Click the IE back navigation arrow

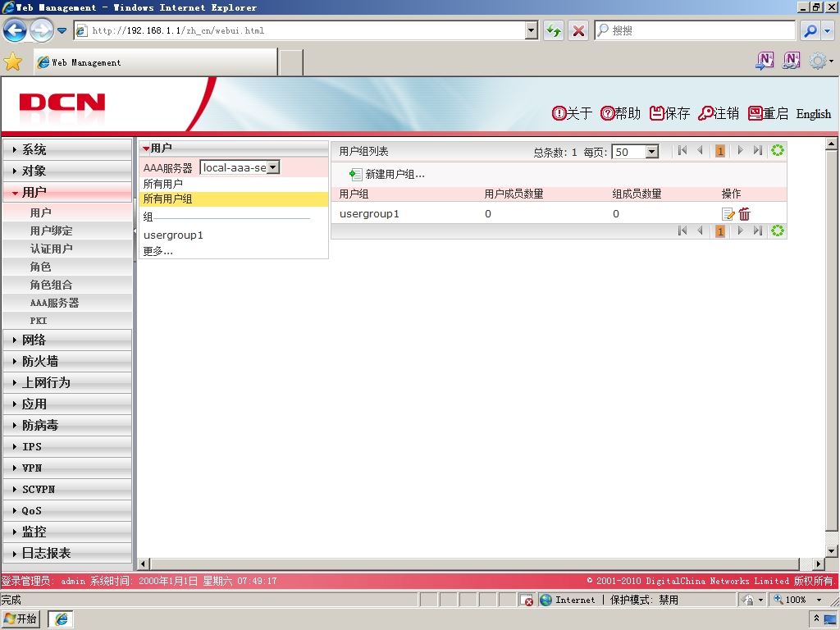pyautogui.click(x=15, y=30)
